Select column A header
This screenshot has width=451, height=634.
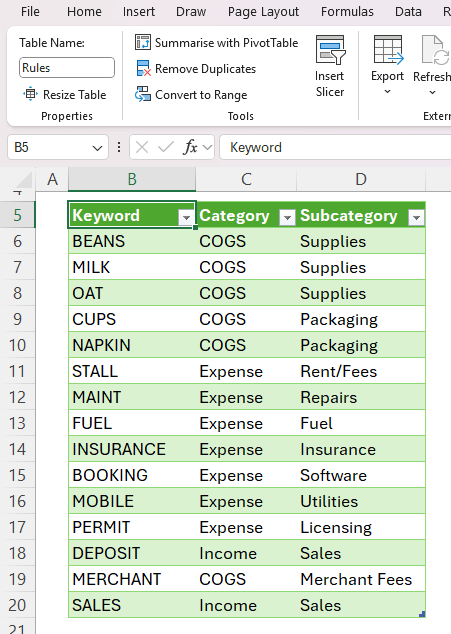[x=52, y=179]
